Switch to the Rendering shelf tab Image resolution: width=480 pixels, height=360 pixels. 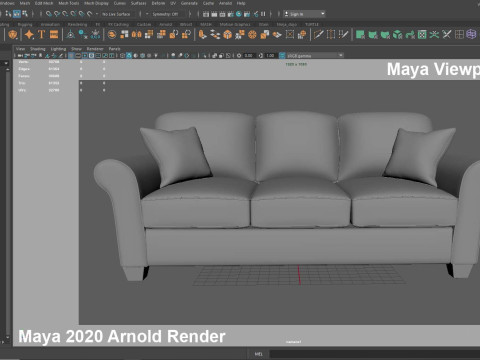(x=77, y=24)
